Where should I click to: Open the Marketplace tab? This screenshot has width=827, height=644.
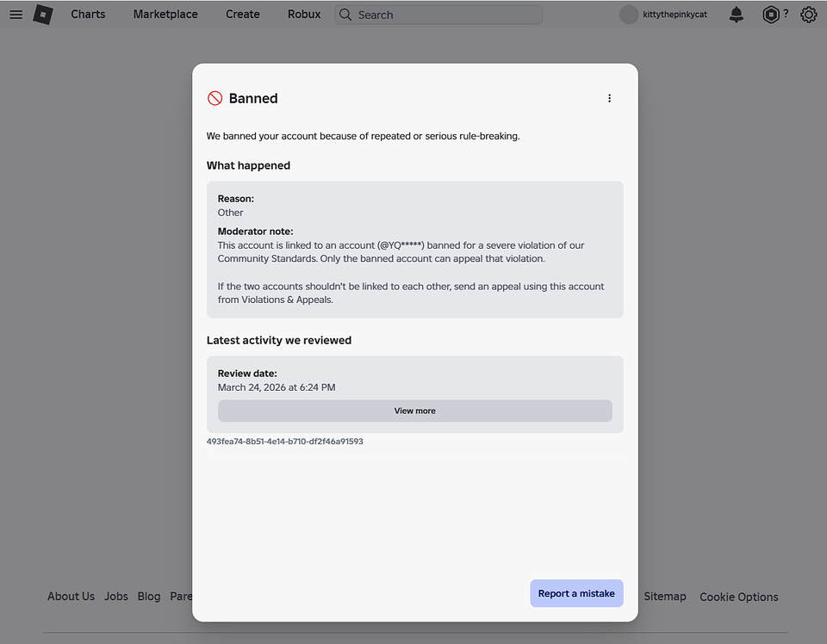(165, 15)
